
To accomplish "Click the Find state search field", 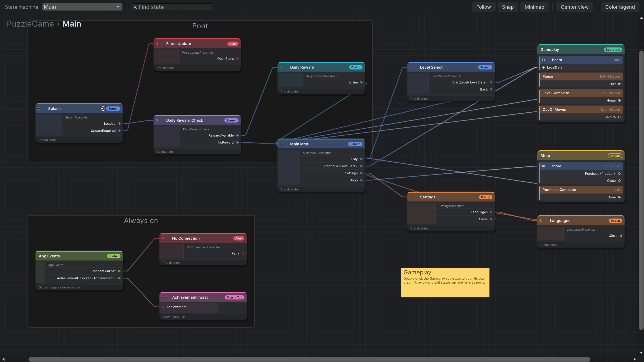I will [x=172, y=7].
